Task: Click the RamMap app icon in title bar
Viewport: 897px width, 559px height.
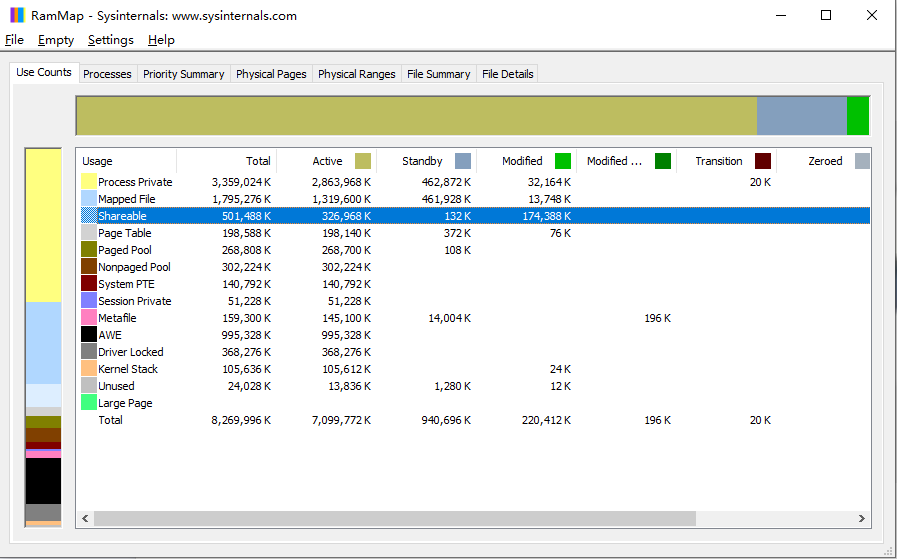Action: tap(17, 16)
